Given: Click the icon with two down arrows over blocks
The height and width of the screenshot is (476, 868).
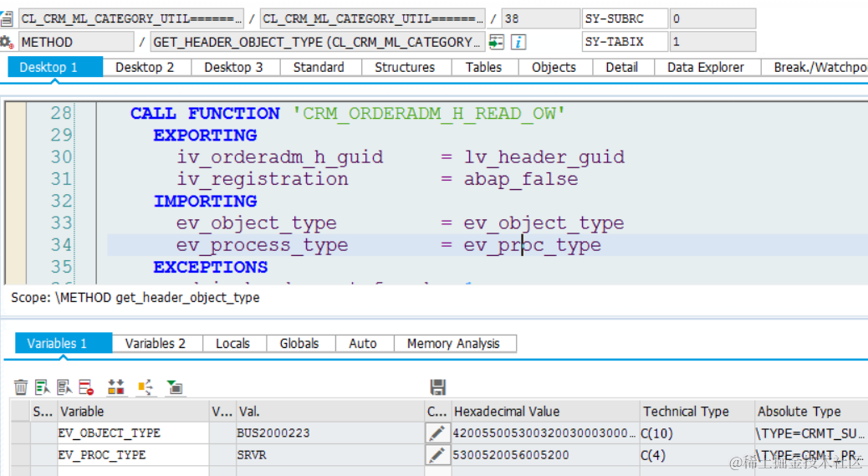Looking at the screenshot, I should tap(115, 386).
